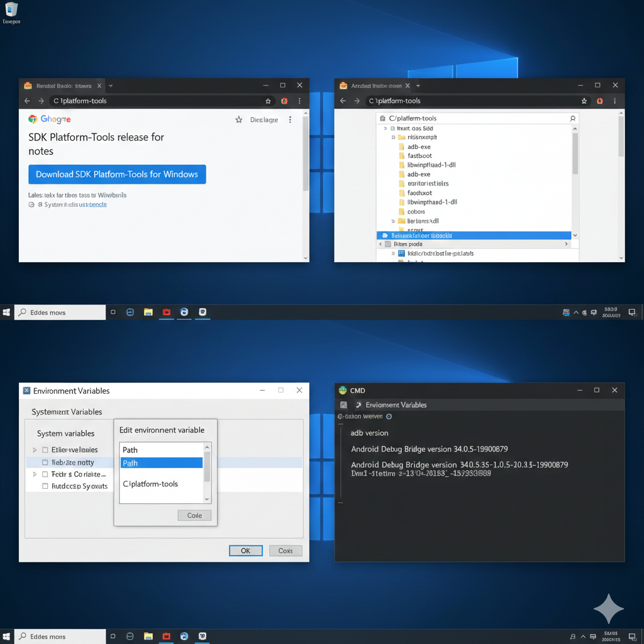This screenshot has height=644, width=644.
Task: Open Task View on the upper taskbar
Action: coord(113,313)
